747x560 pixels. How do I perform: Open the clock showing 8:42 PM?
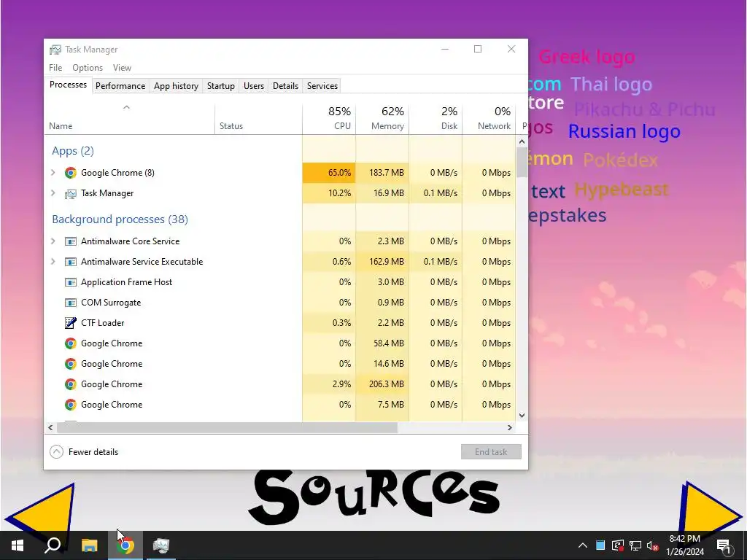684,545
